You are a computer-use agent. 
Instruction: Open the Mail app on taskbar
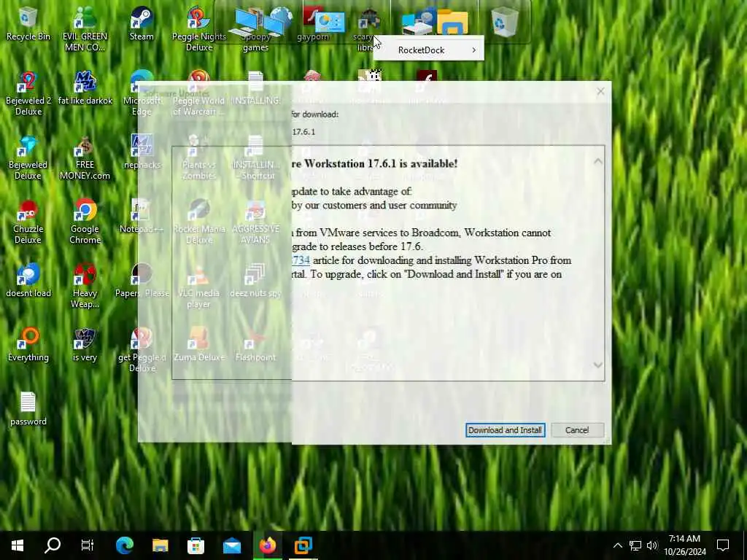232,545
